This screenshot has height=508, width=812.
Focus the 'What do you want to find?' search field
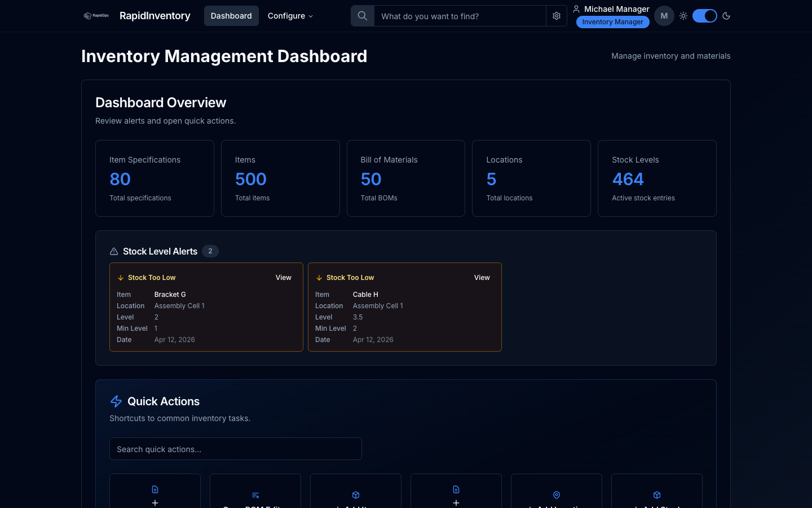[x=460, y=16]
